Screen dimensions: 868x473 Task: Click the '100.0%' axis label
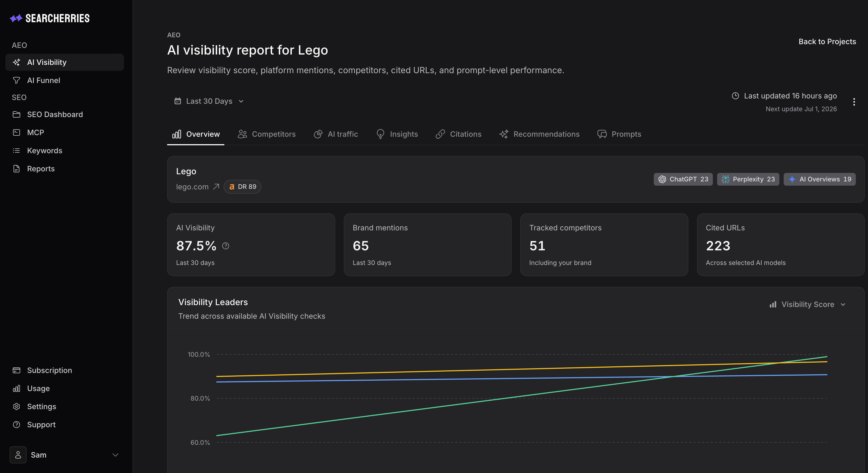[199, 355]
